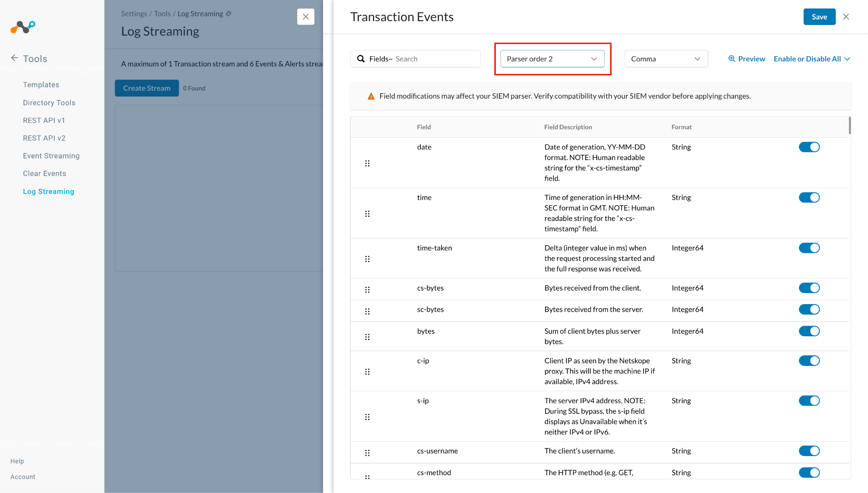Image resolution: width=868 pixels, height=493 pixels.
Task: Turn off the s-ip field toggle
Action: click(x=809, y=401)
